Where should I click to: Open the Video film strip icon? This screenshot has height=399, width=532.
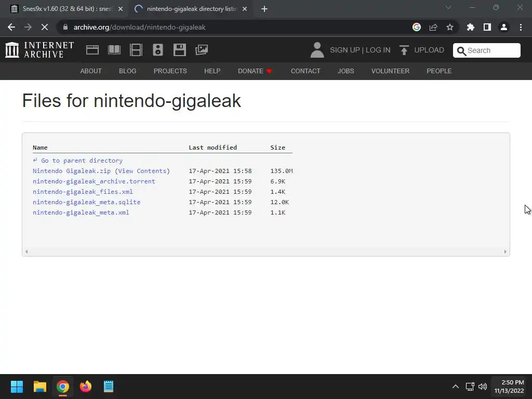click(136, 50)
